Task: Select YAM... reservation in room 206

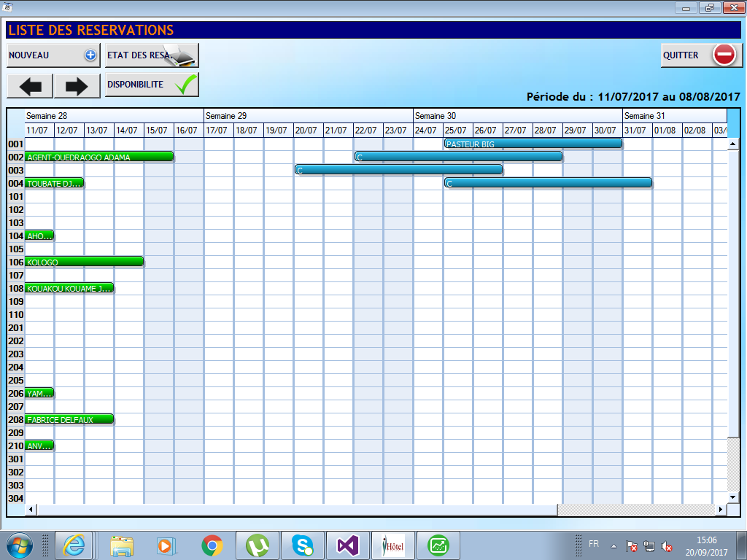Action: [x=39, y=393]
